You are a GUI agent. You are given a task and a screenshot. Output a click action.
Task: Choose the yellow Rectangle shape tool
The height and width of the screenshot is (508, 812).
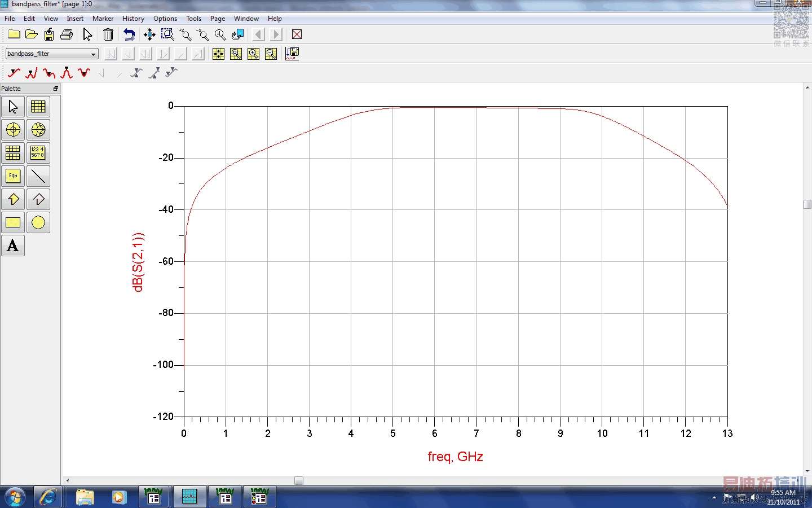click(x=13, y=222)
